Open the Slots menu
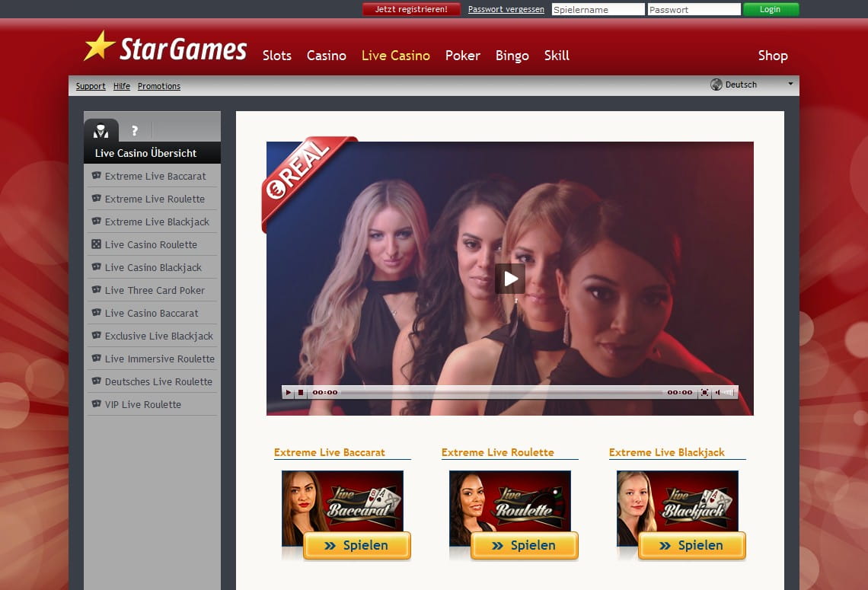This screenshot has width=868, height=590. [x=277, y=56]
